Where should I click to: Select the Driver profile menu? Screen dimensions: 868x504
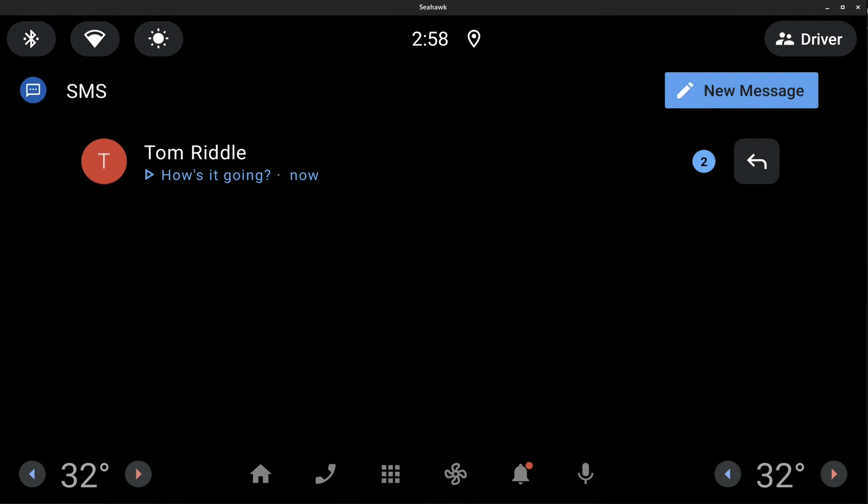coord(811,38)
